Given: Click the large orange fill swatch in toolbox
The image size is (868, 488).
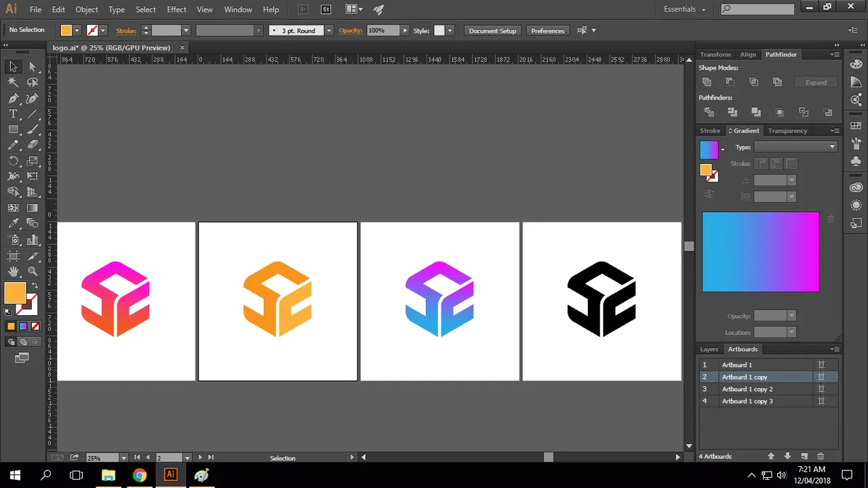Looking at the screenshot, I should (15, 293).
